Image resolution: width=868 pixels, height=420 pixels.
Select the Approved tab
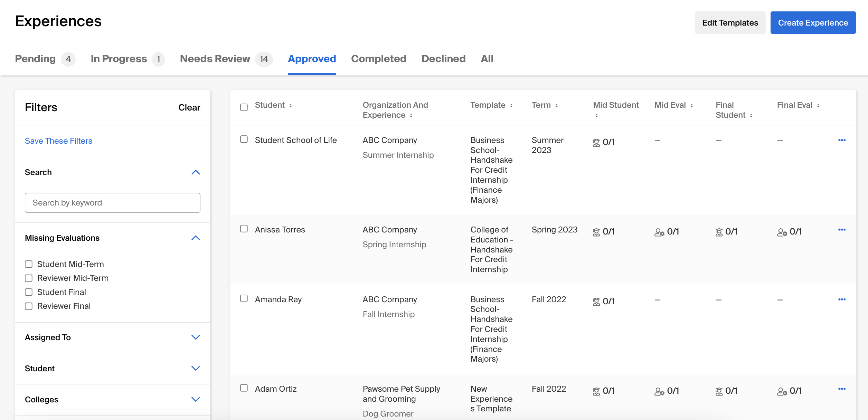coord(312,59)
